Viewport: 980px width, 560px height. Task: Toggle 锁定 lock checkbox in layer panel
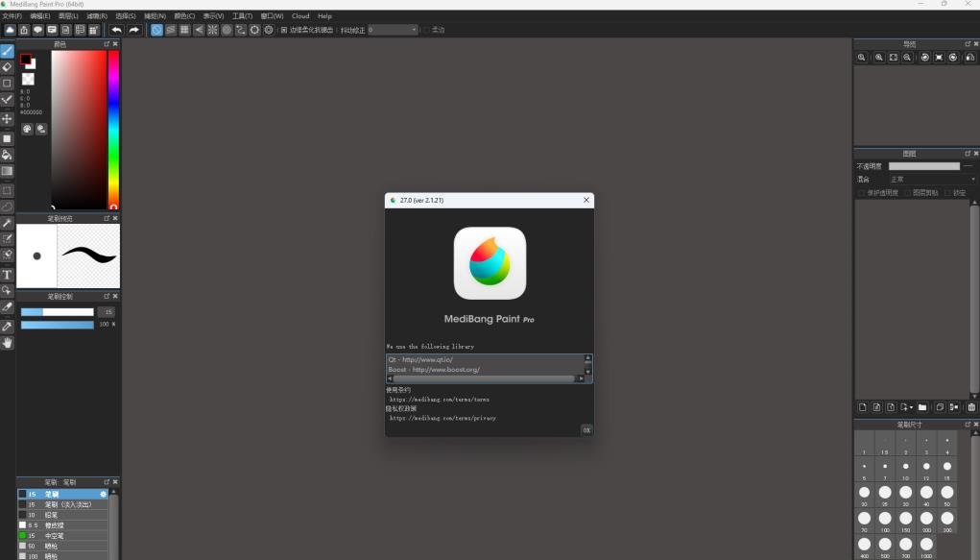[948, 193]
